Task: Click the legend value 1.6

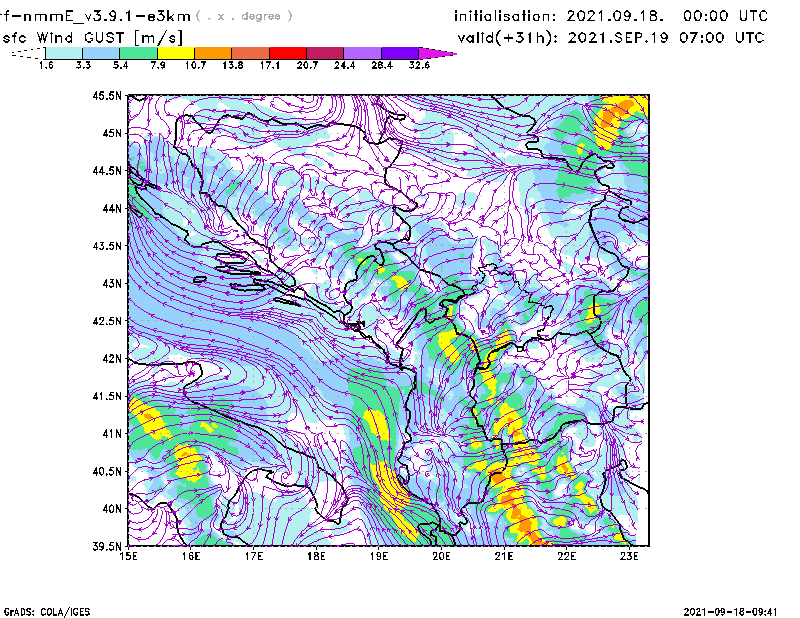Action: click(x=46, y=65)
